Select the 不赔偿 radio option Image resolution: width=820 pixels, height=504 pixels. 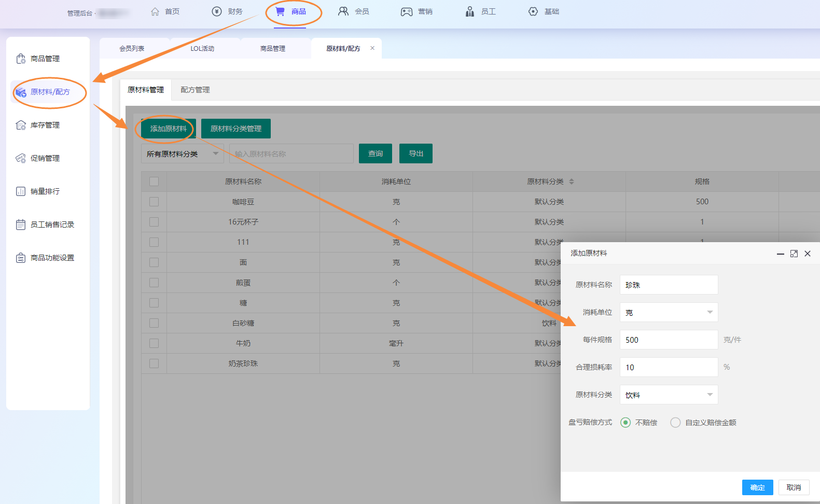coord(626,423)
